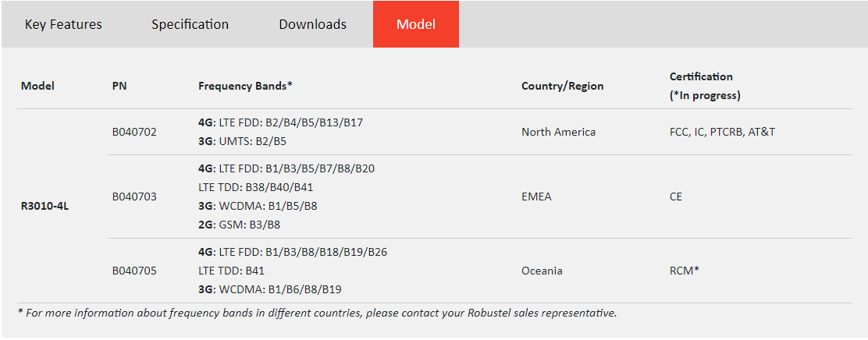Screen dimensions: 868x340
Task: Click the Frequency Bands* column header
Action: 245,87
